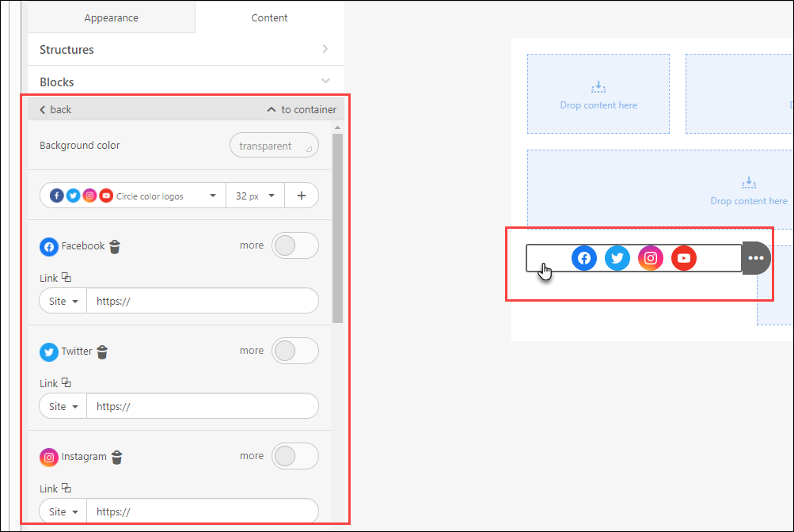Click the top-left drop content download icon
This screenshot has width=794, height=532.
(x=598, y=87)
